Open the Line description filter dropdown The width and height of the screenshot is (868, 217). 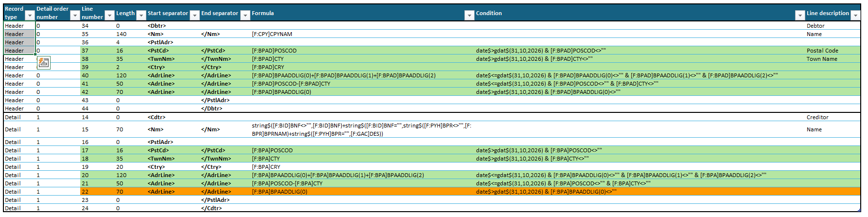855,16
